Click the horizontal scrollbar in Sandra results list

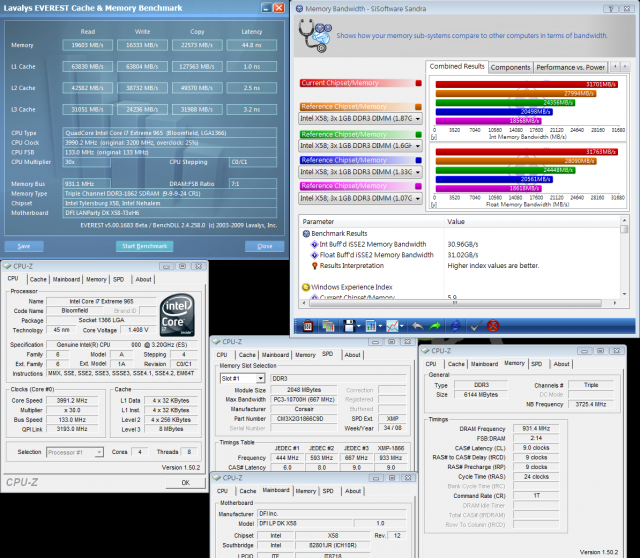(x=455, y=303)
